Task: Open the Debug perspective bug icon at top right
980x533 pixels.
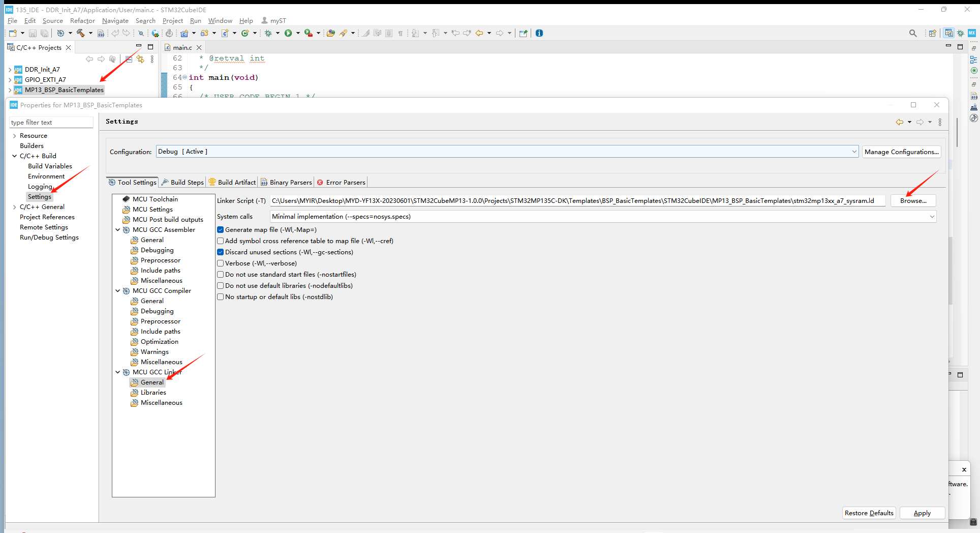Action: click(x=960, y=33)
